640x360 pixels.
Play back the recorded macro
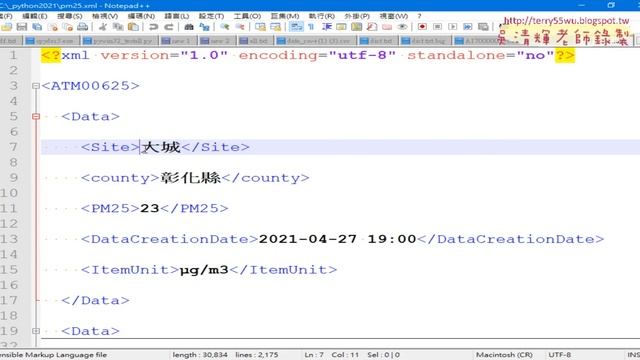(453, 27)
